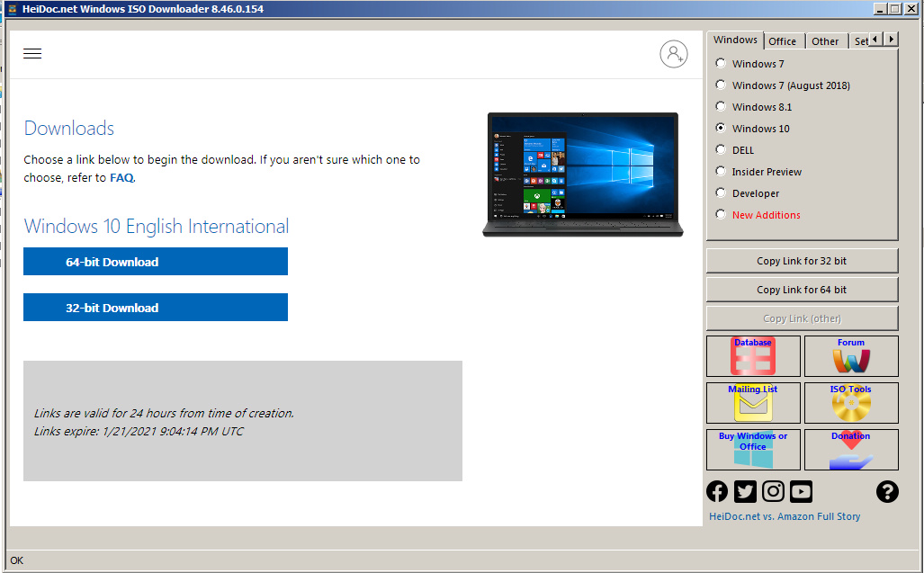Select the Insider Preview radio button
This screenshot has height=573, width=924.
click(x=720, y=172)
